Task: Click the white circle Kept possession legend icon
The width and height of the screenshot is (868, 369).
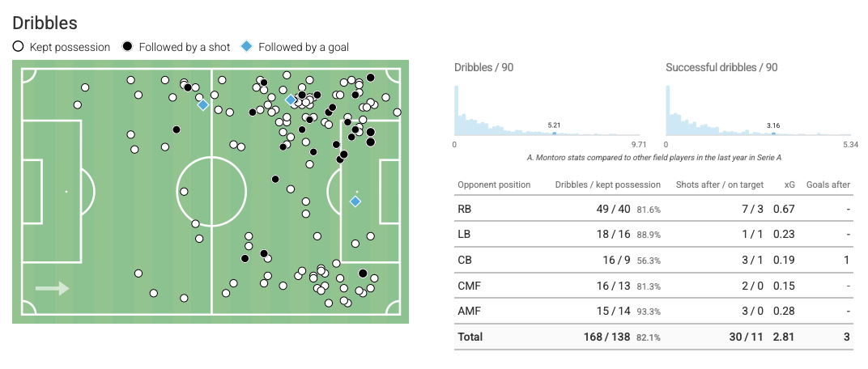Action: (x=19, y=47)
